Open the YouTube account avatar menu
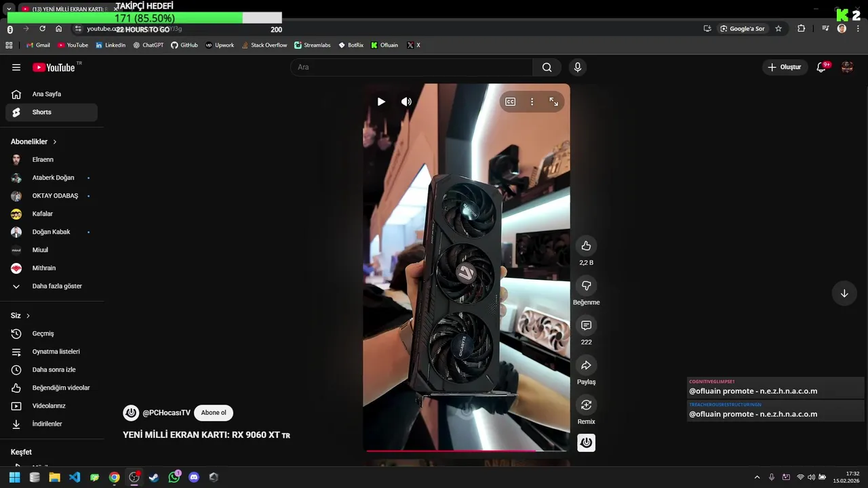Image resolution: width=868 pixels, height=488 pixels. pos(847,67)
